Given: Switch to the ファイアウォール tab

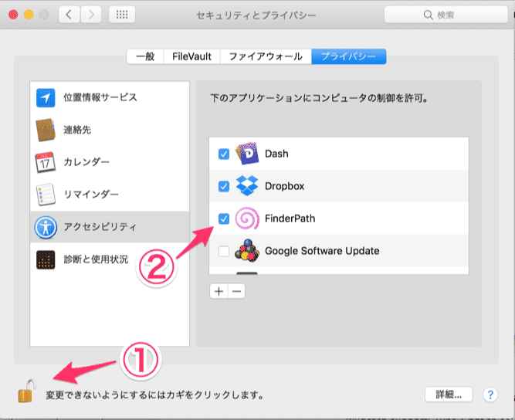Looking at the screenshot, I should 265,56.
